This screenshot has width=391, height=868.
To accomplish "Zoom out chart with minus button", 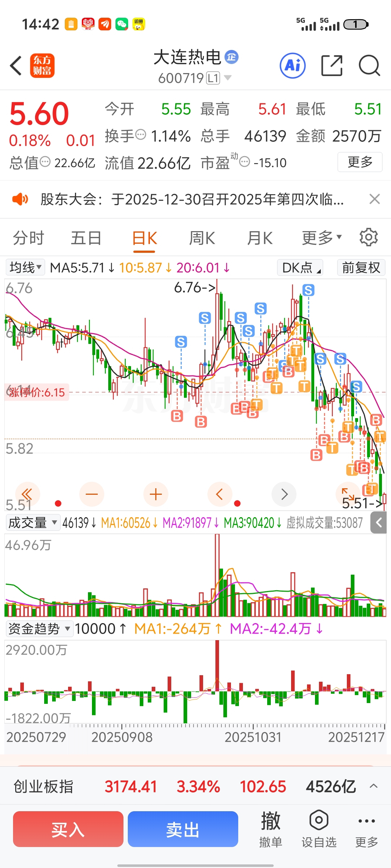I will tap(92, 494).
